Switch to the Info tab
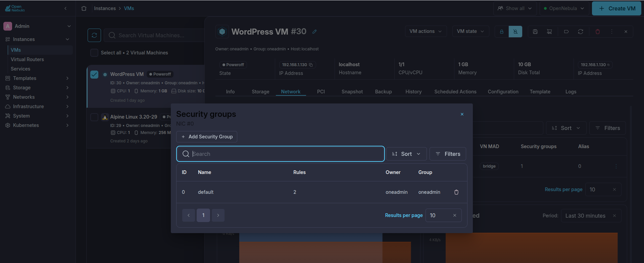The image size is (644, 263). [x=230, y=92]
